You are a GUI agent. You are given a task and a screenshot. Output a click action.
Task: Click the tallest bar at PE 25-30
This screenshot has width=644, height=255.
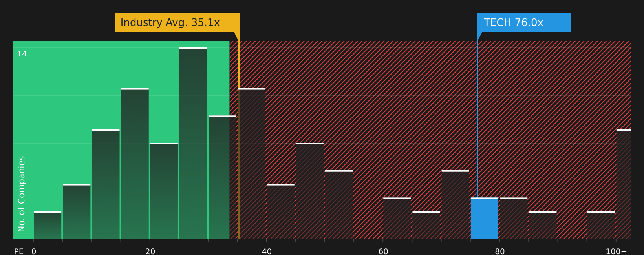[x=193, y=143]
